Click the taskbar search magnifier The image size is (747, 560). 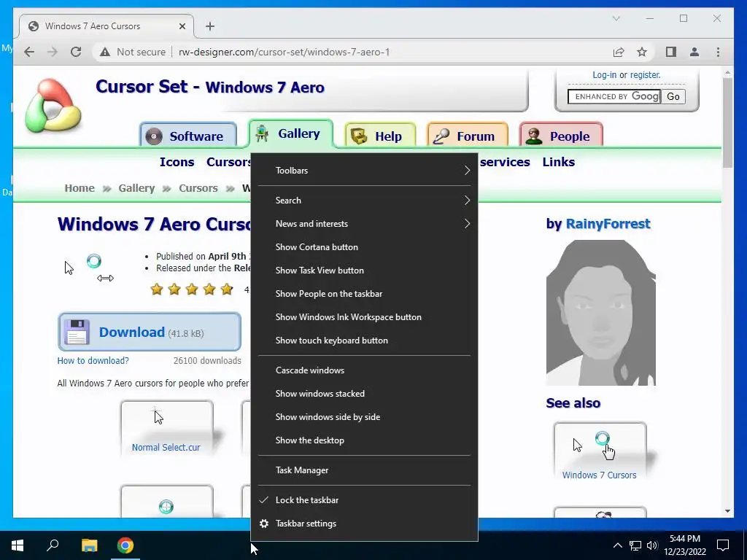[x=53, y=545]
